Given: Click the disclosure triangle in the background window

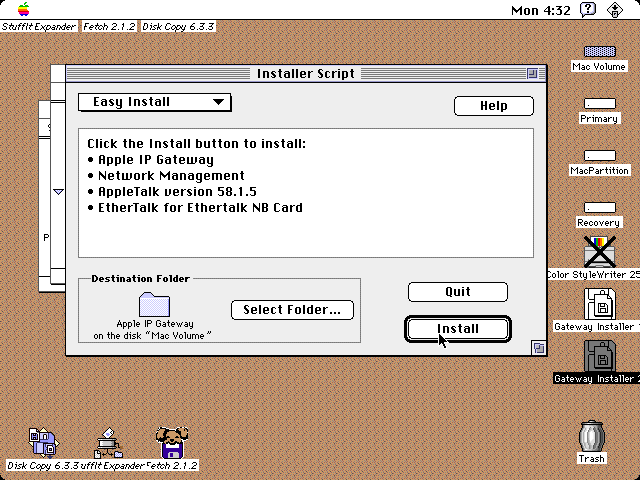Looking at the screenshot, I should [x=58, y=191].
